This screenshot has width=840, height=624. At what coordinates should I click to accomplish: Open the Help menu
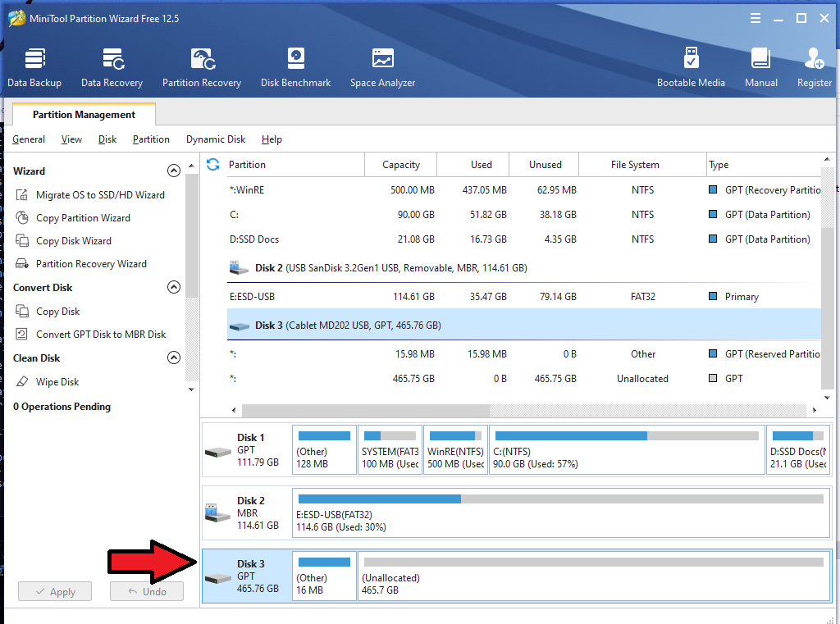point(272,139)
